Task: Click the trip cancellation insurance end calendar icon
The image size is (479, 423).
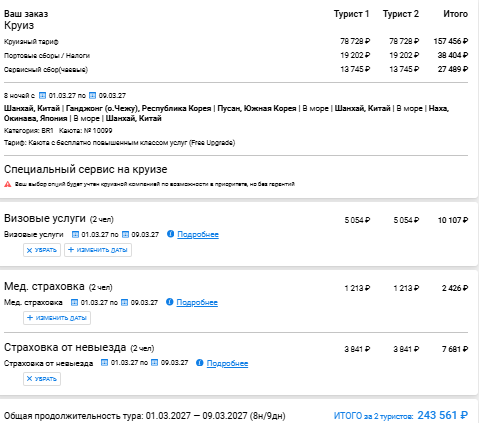Action: tap(154, 362)
